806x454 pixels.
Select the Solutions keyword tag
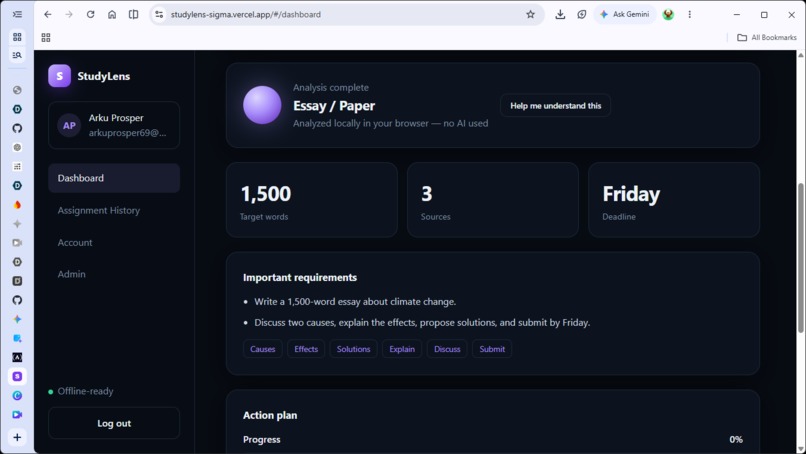(354, 349)
